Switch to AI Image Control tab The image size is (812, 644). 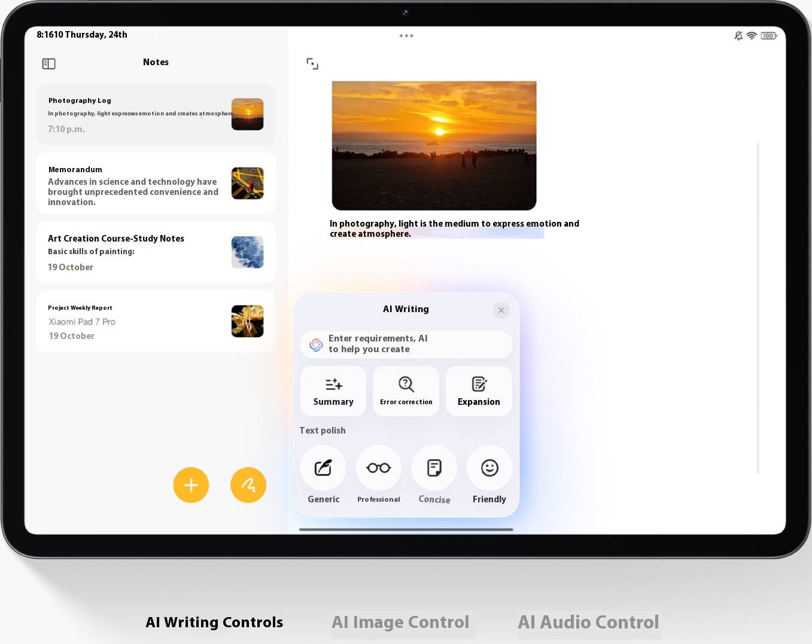pos(400,622)
